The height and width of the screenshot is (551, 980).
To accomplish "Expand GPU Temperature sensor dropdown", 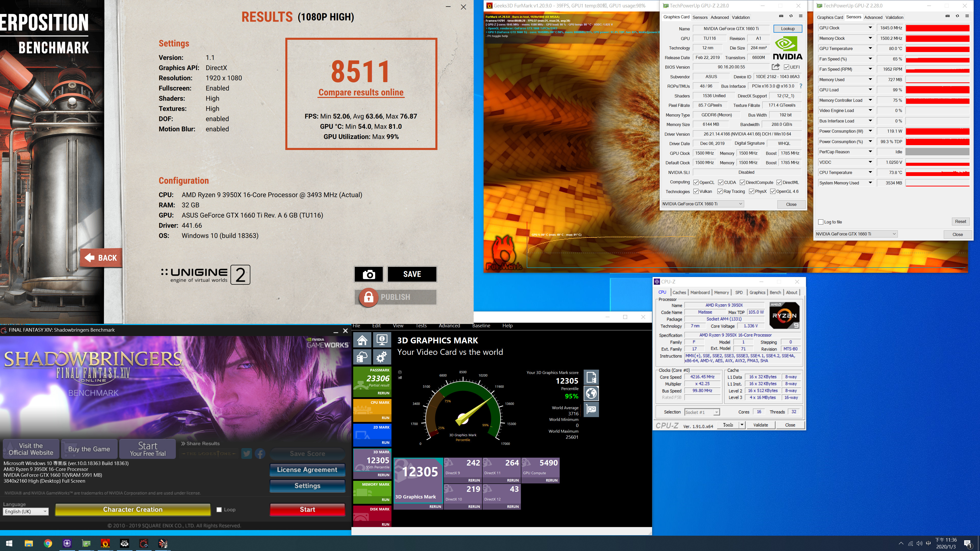I will coord(870,48).
